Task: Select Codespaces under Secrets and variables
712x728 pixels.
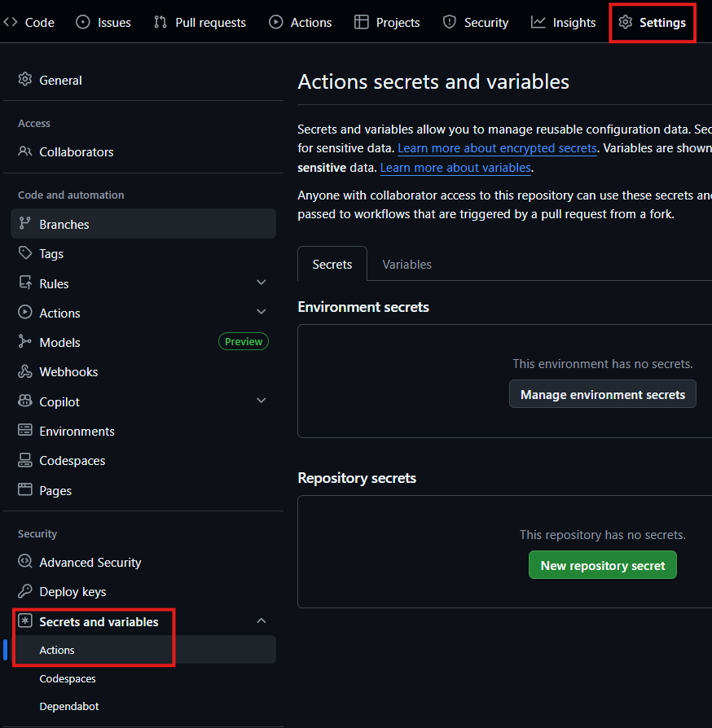Action: tap(143, 678)
